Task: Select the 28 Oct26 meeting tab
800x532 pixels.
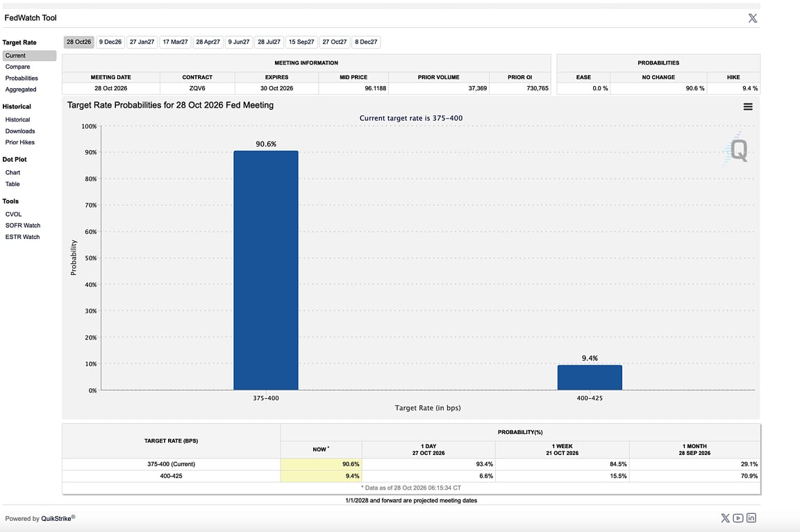Action: click(78, 42)
